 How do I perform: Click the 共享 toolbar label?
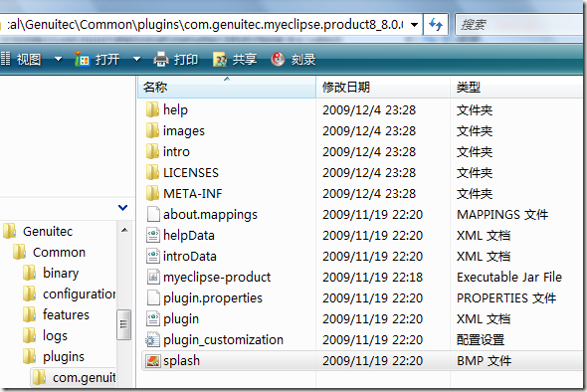click(x=245, y=60)
